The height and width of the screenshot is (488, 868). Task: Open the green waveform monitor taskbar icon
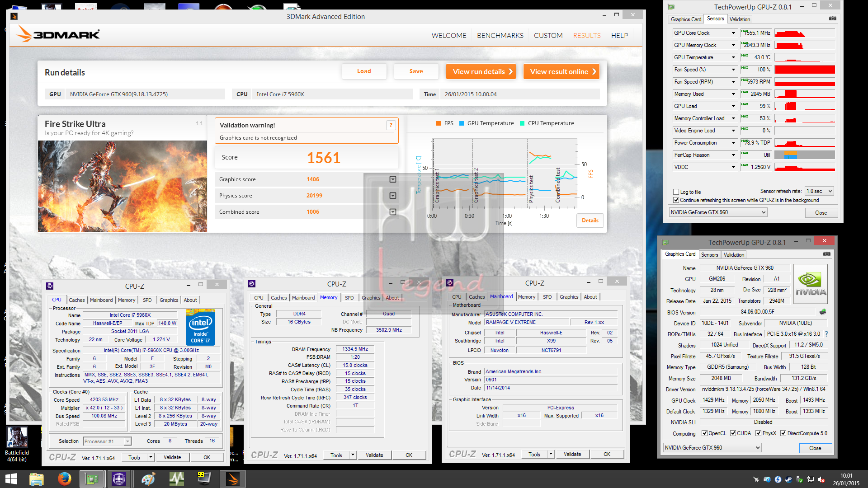click(x=176, y=479)
